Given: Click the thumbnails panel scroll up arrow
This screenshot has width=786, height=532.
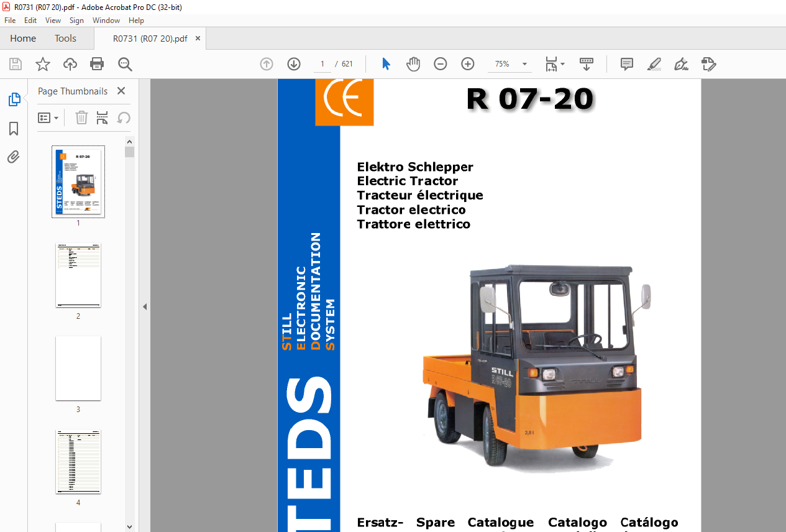Looking at the screenshot, I should pos(129,141).
